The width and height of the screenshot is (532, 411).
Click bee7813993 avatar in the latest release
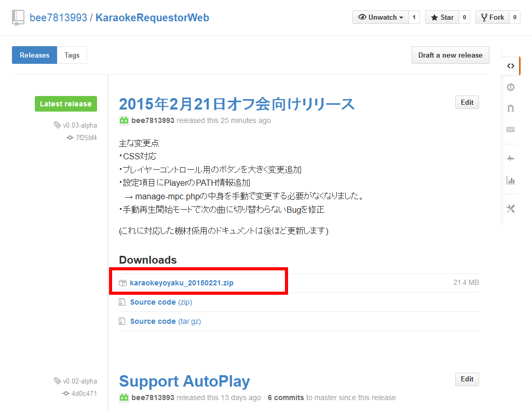pos(124,120)
